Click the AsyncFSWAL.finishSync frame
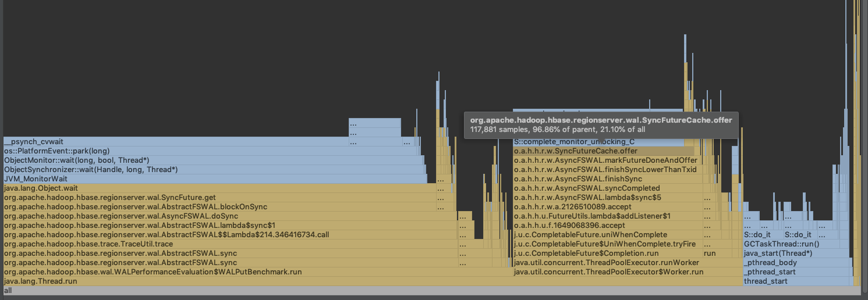Screen dimensions: 868x300 (607, 178)
